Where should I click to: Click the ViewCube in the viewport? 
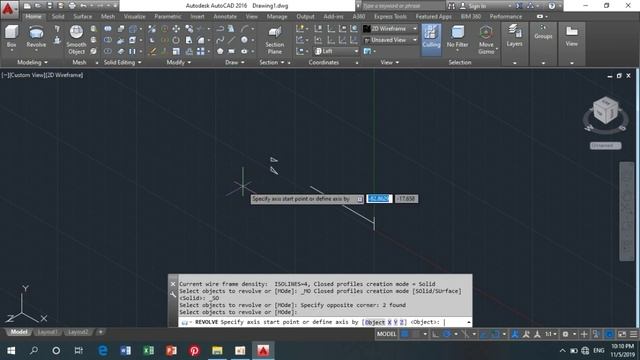point(605,110)
